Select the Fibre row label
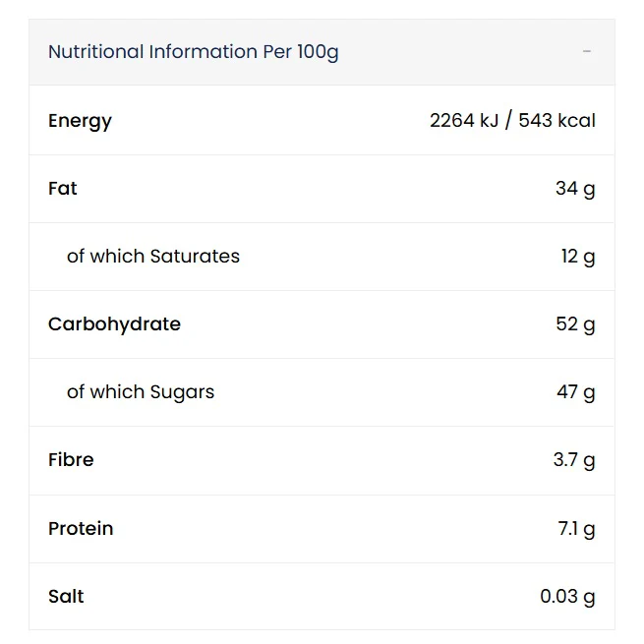 pyautogui.click(x=71, y=460)
